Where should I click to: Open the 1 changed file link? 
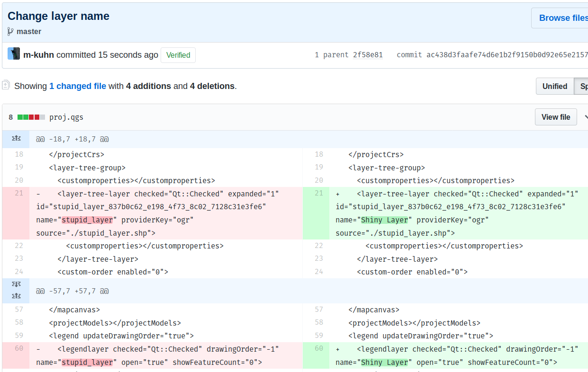click(x=78, y=86)
